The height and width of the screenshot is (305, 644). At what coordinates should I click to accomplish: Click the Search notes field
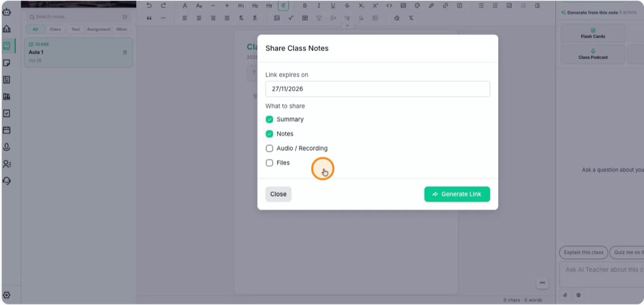(x=75, y=17)
